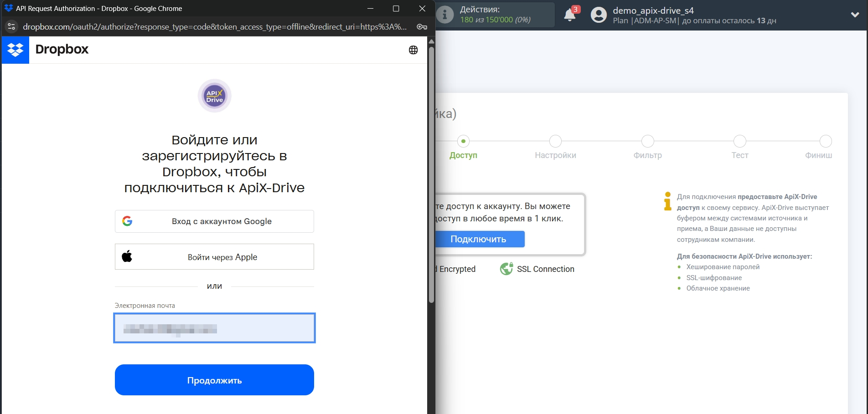Image resolution: width=868 pixels, height=414 pixels.
Task: Sign in with Вход с аккаунтом Google
Action: tap(214, 221)
